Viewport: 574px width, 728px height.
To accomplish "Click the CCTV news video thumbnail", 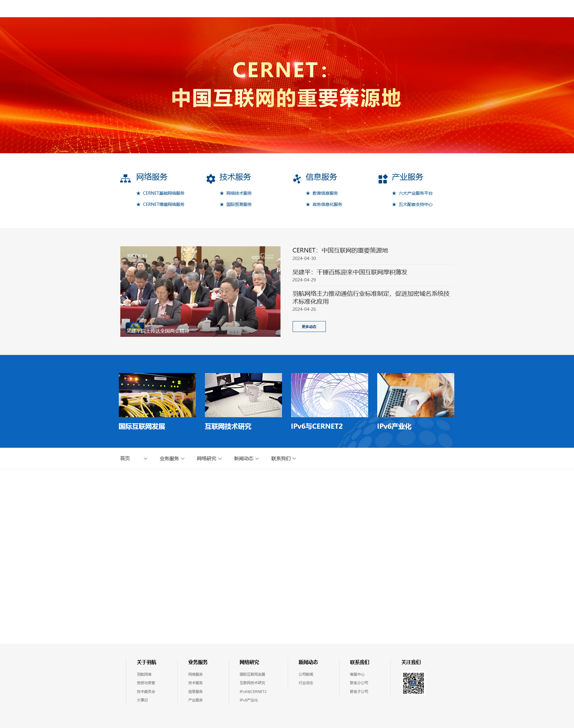I will tap(200, 291).
